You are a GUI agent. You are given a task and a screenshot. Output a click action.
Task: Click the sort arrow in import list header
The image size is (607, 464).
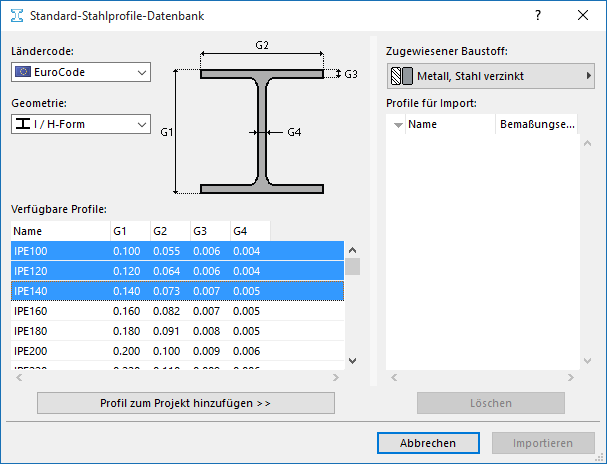398,125
